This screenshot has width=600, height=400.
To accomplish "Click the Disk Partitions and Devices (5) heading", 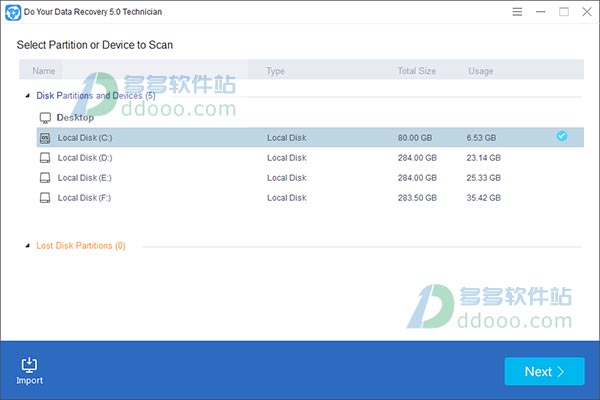I will point(96,96).
